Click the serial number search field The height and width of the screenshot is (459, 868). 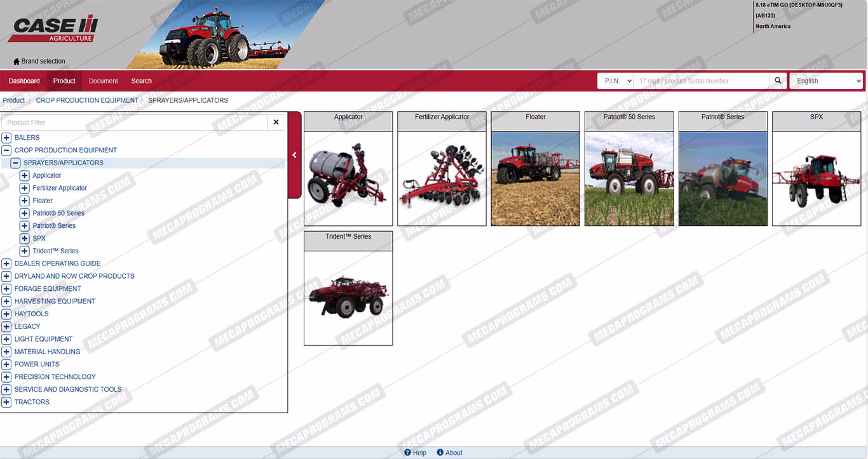pos(700,81)
